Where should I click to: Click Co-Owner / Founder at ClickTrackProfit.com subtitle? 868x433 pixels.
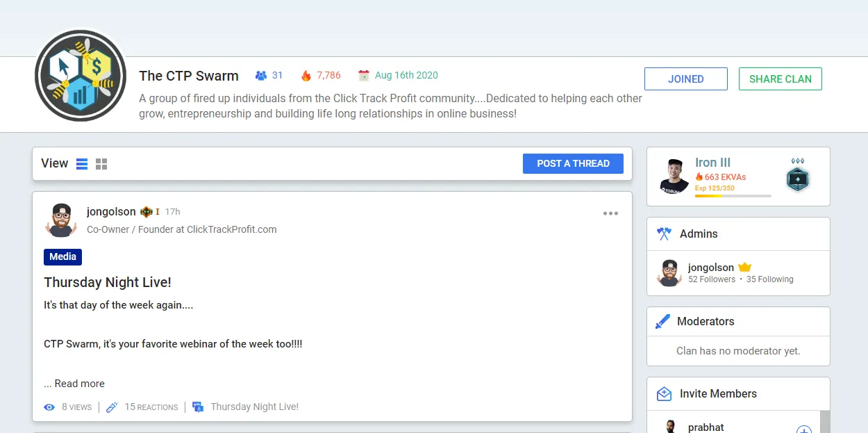pyautogui.click(x=182, y=229)
